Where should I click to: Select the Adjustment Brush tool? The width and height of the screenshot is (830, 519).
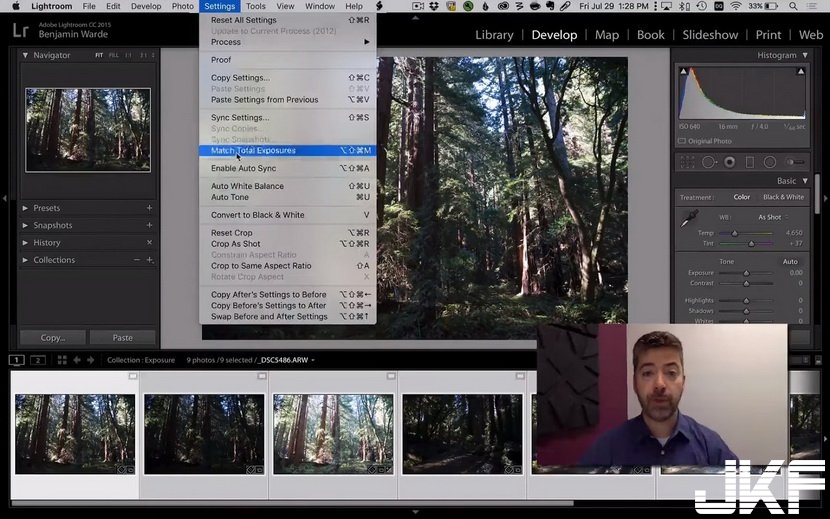(x=795, y=162)
